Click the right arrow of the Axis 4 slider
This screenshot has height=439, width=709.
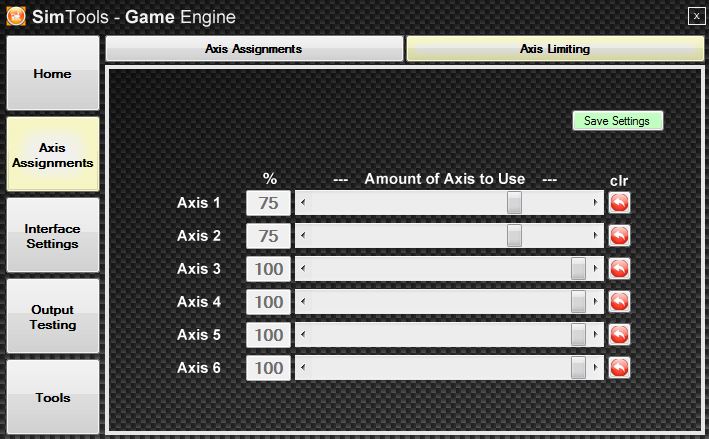(596, 302)
